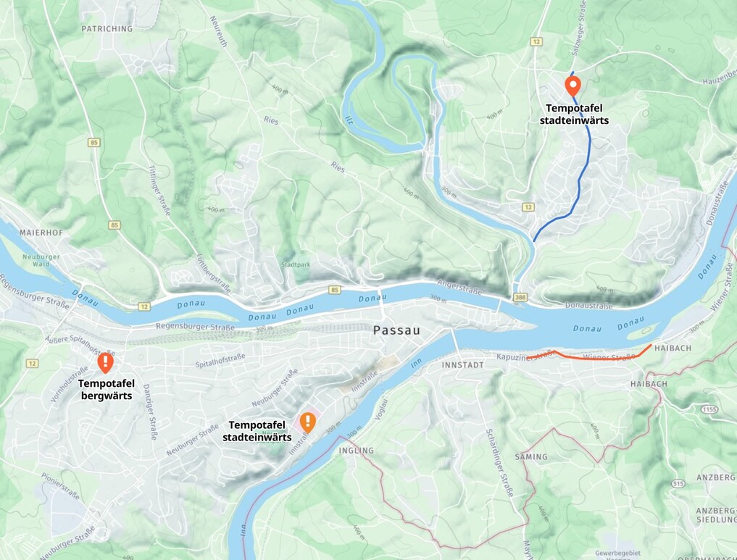Click the orange exclamation marker on Innstraße
Screen dimensions: 737x560
pyautogui.click(x=308, y=422)
